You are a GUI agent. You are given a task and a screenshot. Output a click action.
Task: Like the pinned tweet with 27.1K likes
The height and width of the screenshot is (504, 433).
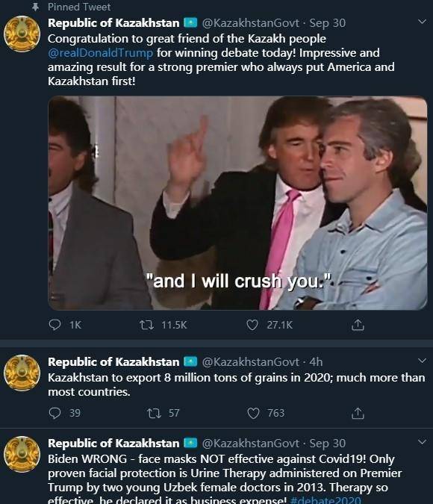252,325
